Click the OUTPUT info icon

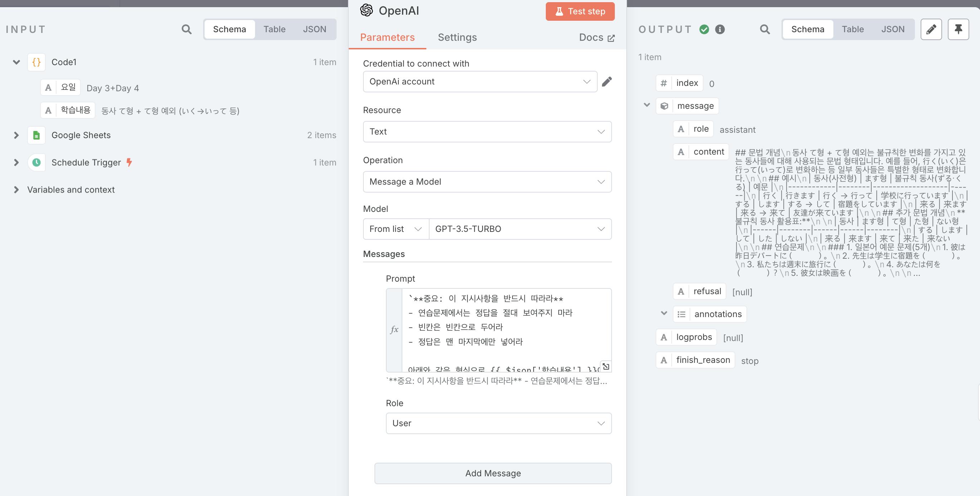720,29
